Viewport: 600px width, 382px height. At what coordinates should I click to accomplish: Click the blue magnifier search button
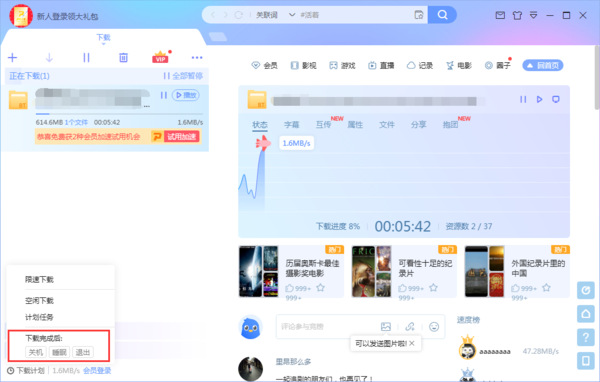click(442, 15)
